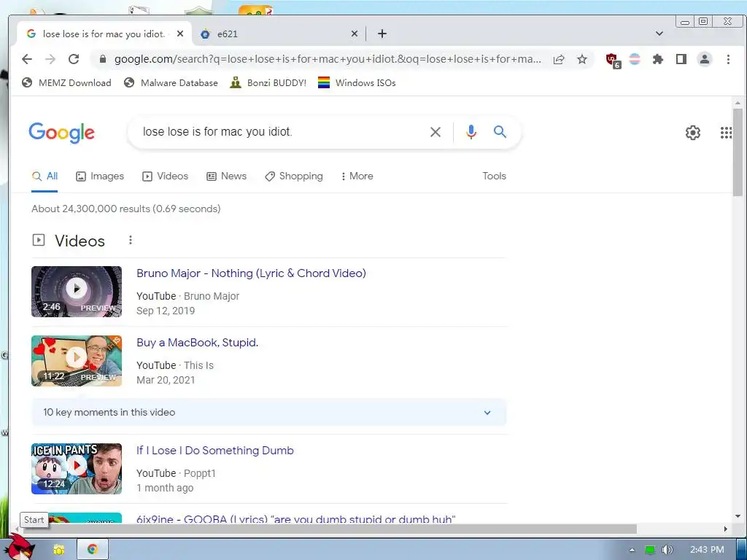
Task: Click inside the Google search input field
Action: pos(281,132)
